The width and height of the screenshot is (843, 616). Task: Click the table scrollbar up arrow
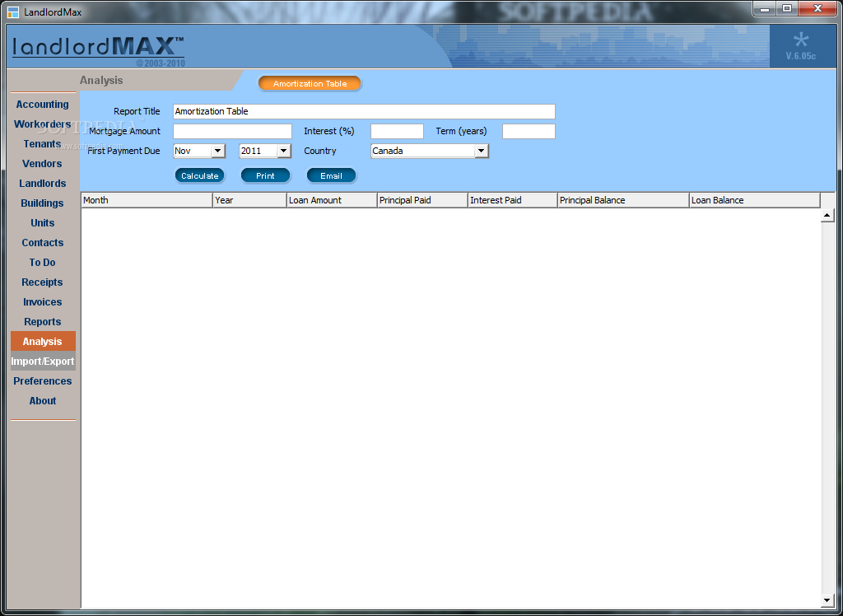[x=827, y=216]
